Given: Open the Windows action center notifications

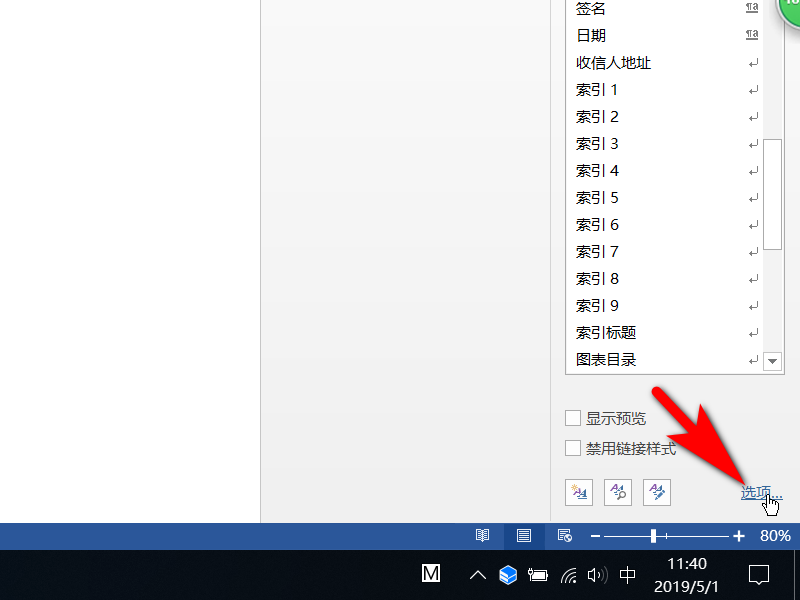Looking at the screenshot, I should click(x=759, y=575).
